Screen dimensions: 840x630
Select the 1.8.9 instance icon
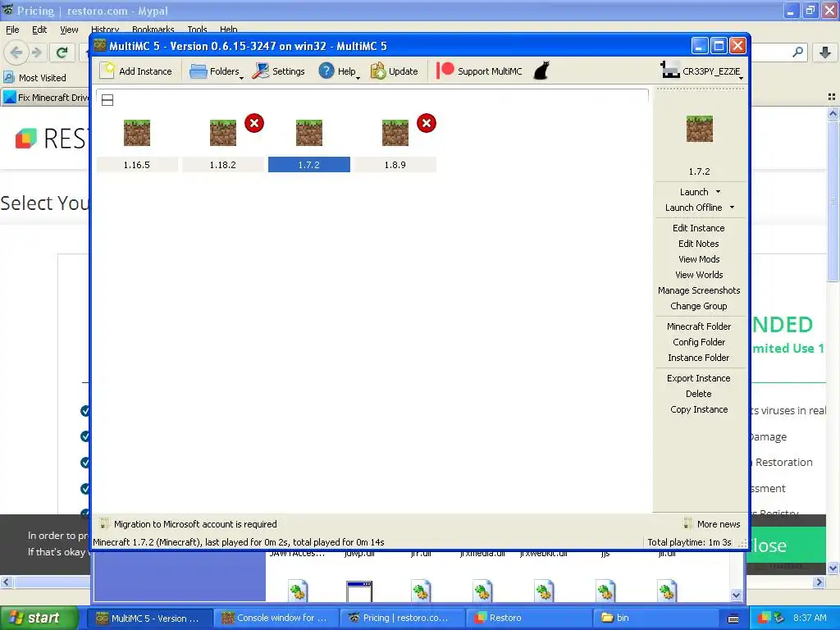point(395,132)
